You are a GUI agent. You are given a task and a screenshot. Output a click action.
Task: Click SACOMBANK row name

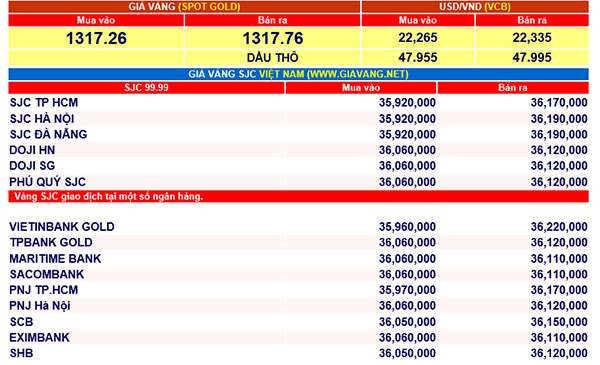click(47, 274)
